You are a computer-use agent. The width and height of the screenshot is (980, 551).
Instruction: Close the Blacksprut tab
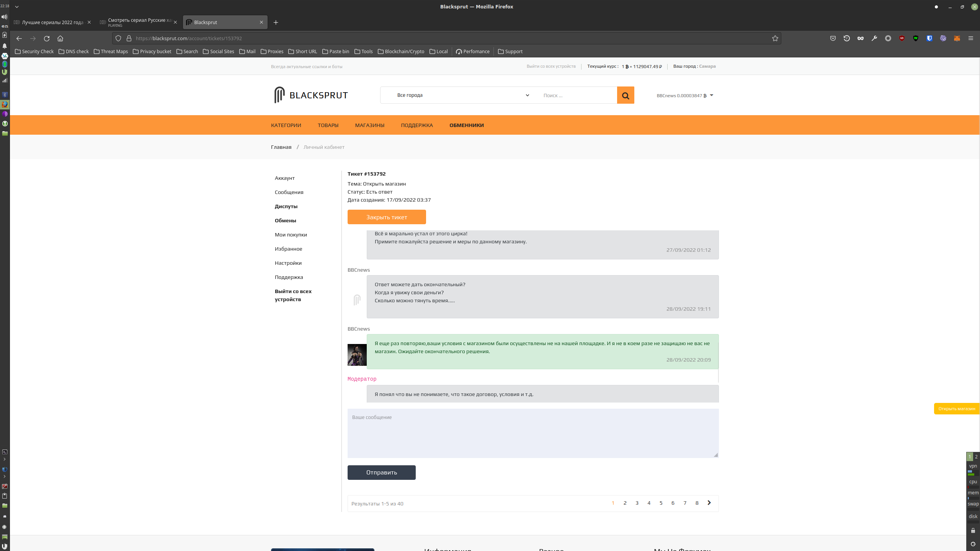tap(261, 22)
